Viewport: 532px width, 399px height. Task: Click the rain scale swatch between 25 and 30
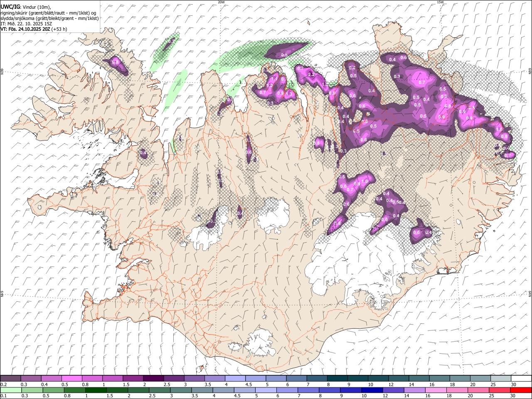pyautogui.click(x=500, y=390)
